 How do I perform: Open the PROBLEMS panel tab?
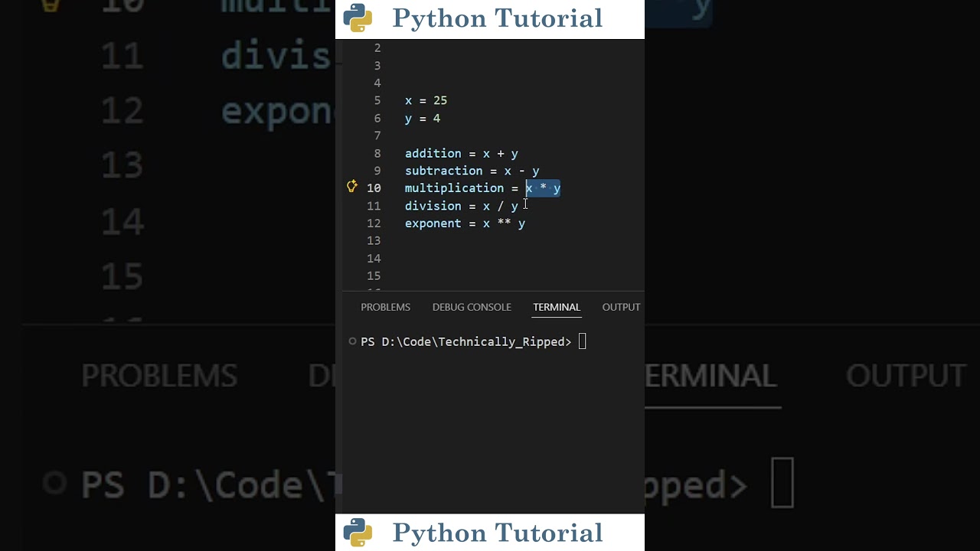point(385,307)
